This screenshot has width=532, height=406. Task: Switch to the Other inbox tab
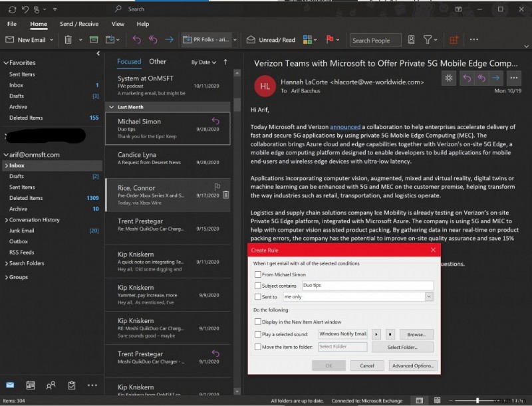coord(158,61)
